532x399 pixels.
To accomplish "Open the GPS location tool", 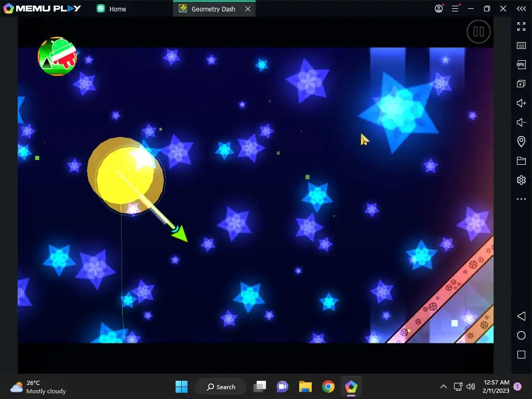I will click(521, 141).
